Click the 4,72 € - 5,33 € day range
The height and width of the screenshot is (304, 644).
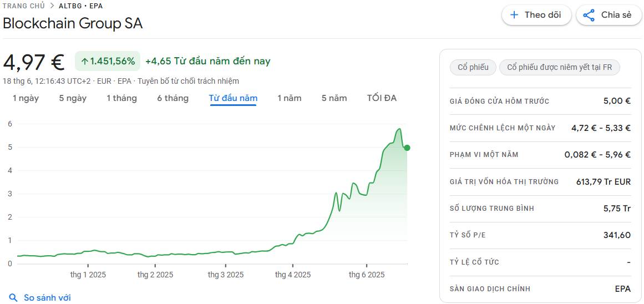click(x=601, y=128)
